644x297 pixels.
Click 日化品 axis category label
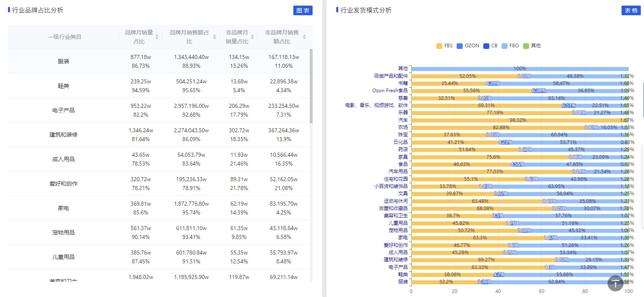[400, 142]
